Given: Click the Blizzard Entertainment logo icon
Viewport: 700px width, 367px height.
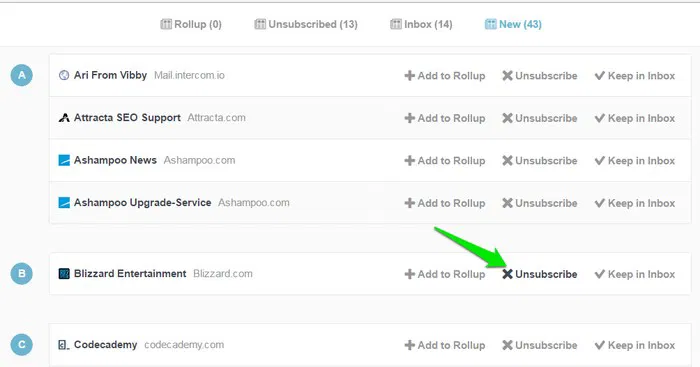Looking at the screenshot, I should (x=64, y=274).
